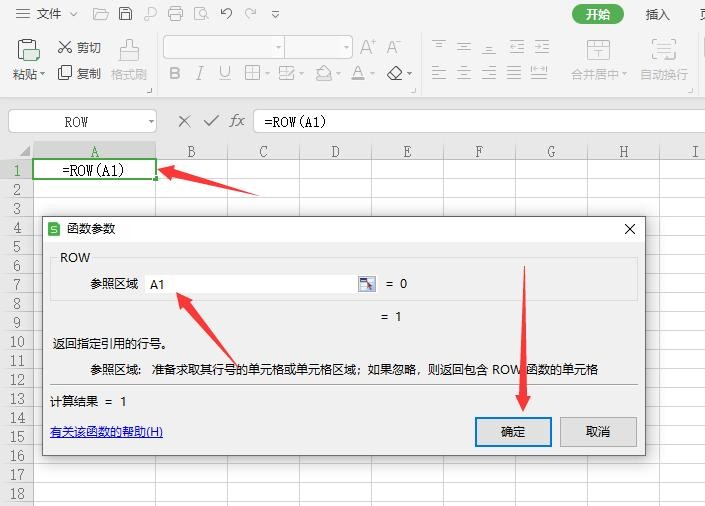705x506 pixels.
Task: Toggle italic formatting
Action: (200, 73)
